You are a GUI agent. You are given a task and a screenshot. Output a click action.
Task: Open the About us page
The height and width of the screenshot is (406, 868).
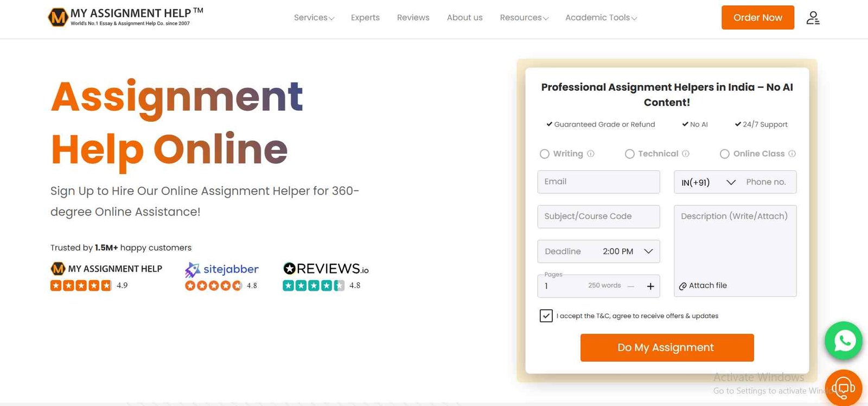coord(465,18)
